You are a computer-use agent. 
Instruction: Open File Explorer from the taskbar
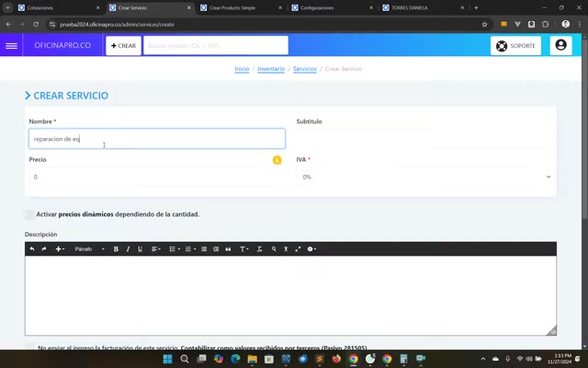click(x=252, y=359)
